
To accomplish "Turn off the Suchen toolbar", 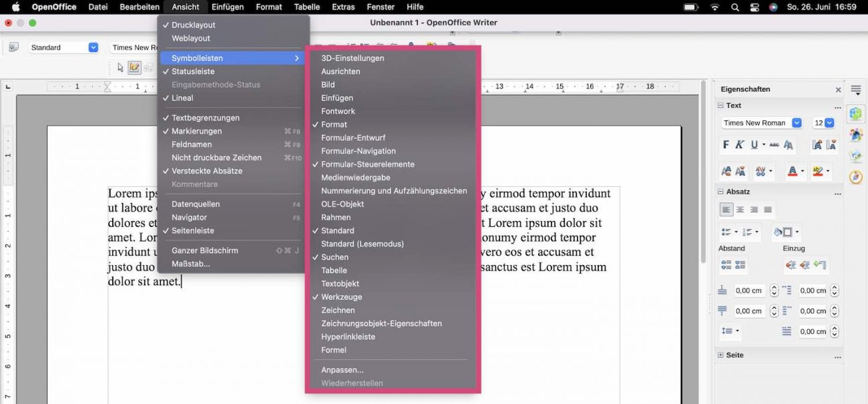I will pyautogui.click(x=334, y=256).
